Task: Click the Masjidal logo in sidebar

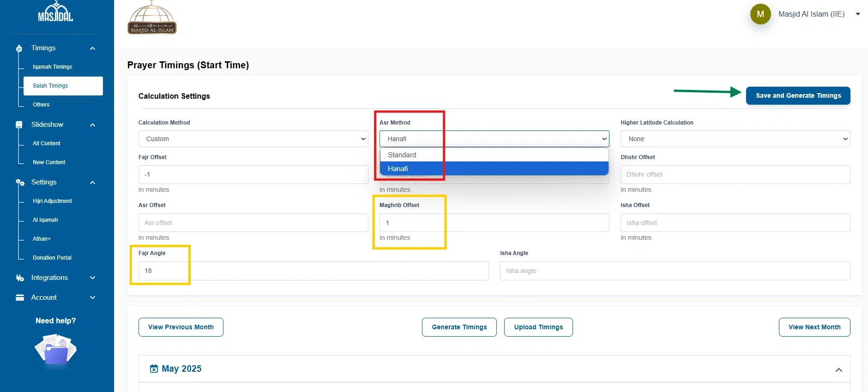Action: click(55, 13)
